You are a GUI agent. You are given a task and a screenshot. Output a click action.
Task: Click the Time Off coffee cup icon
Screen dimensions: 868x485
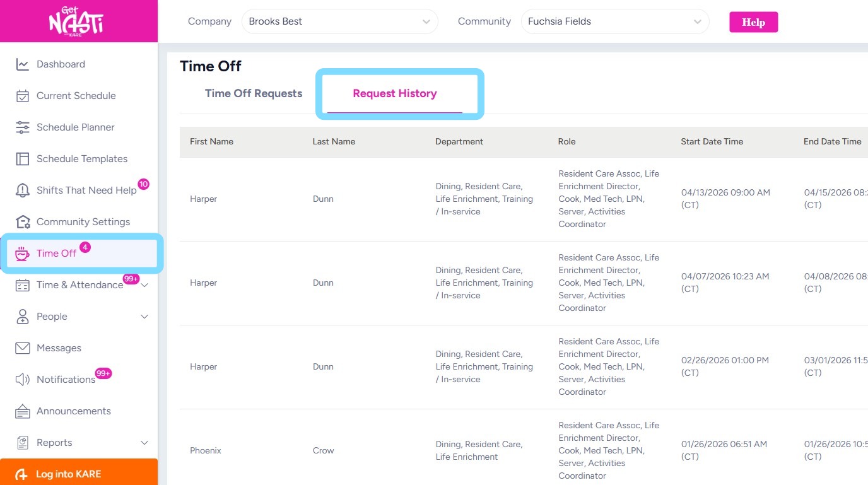point(23,254)
